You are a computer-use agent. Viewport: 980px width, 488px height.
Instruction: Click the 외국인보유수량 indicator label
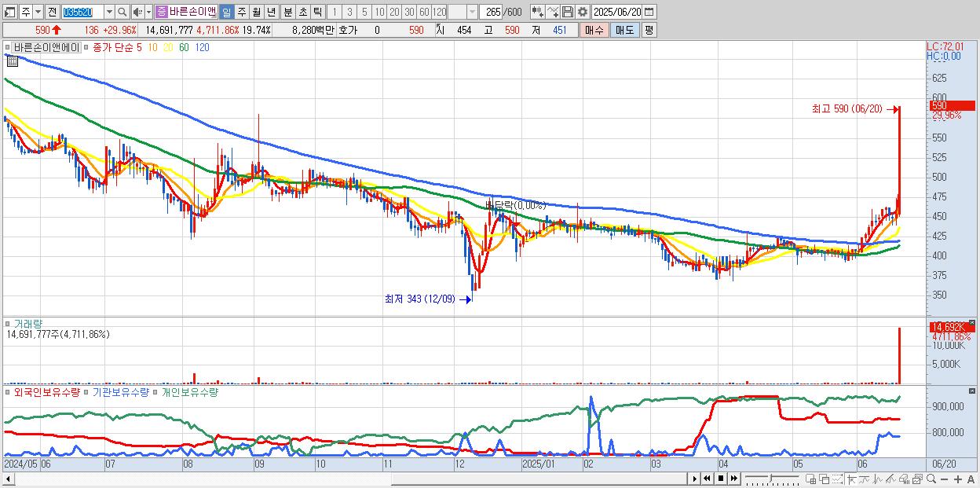(46, 391)
